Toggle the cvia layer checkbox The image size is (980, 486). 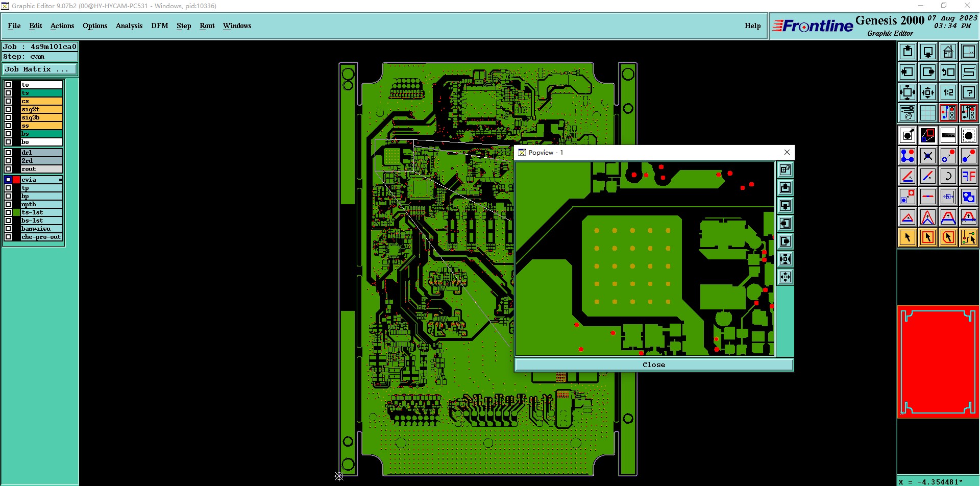click(x=8, y=180)
